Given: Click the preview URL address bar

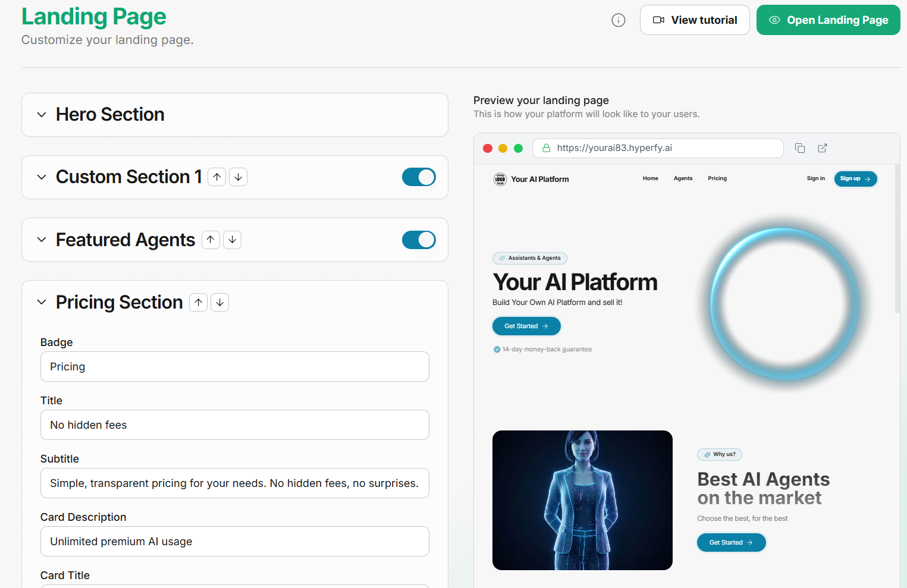Looking at the screenshot, I should [658, 148].
